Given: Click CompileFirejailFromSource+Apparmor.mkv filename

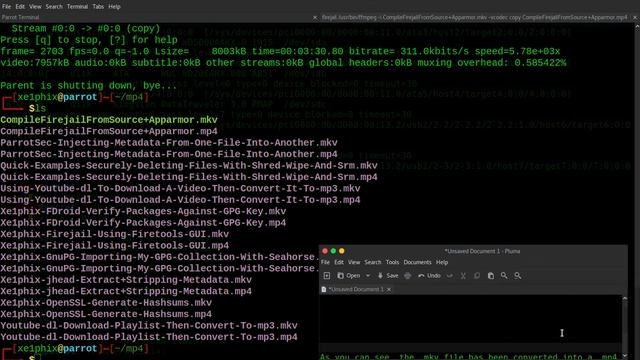Looking at the screenshot, I should [109, 120].
